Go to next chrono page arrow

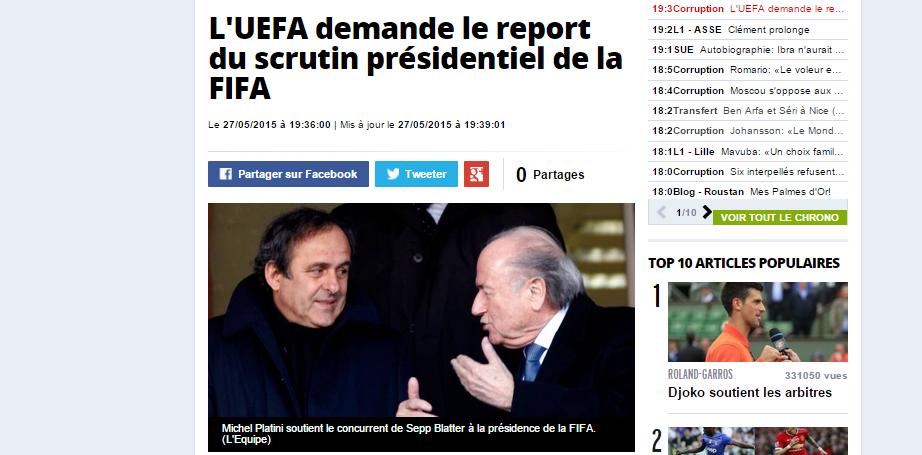(707, 212)
